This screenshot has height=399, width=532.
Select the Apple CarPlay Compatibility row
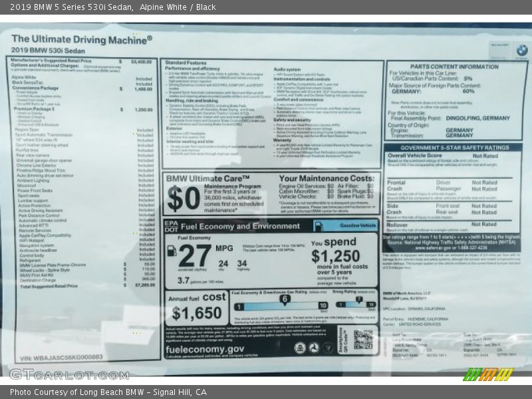(87, 235)
